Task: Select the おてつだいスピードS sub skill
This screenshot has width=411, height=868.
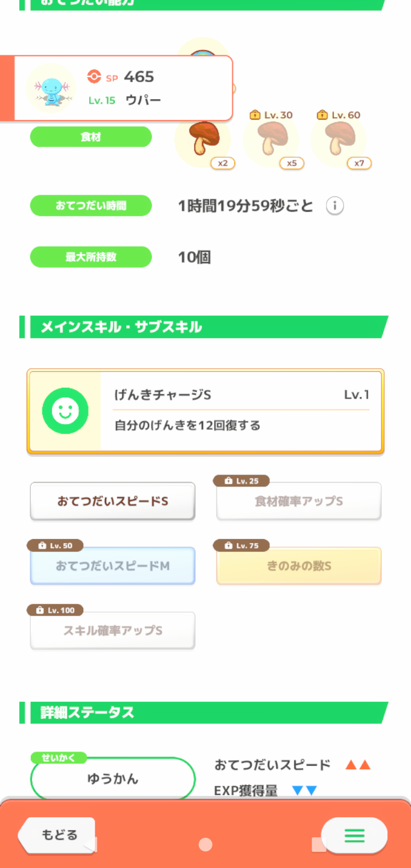Action: pos(112,501)
